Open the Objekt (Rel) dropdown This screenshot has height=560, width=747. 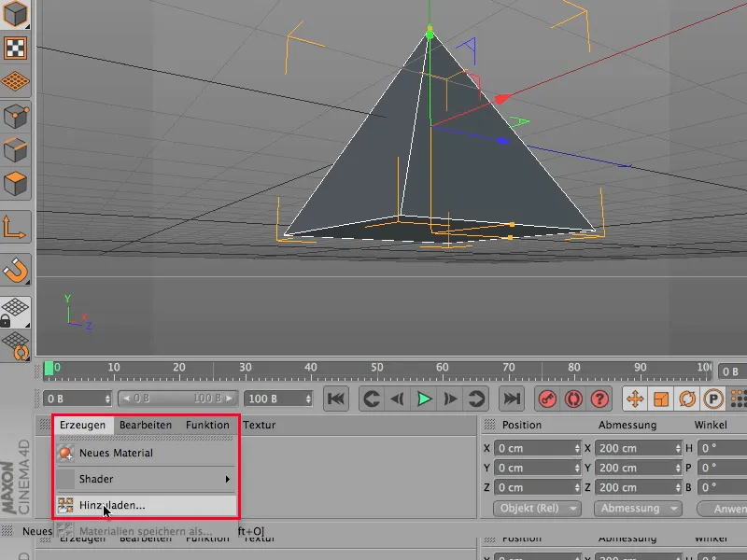click(537, 508)
